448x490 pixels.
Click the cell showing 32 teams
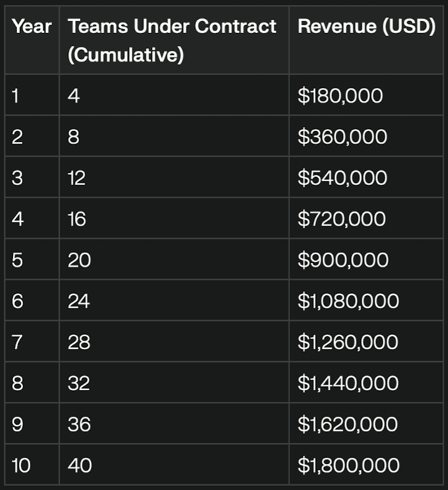79,383
